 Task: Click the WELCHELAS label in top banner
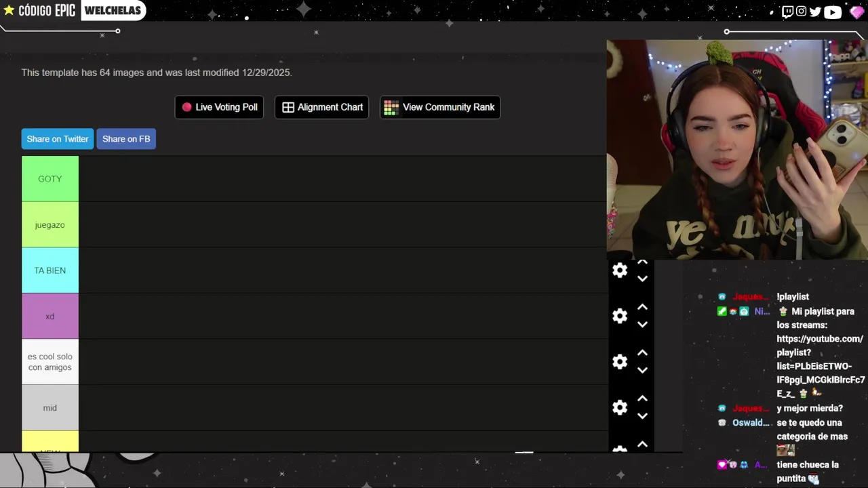click(113, 11)
